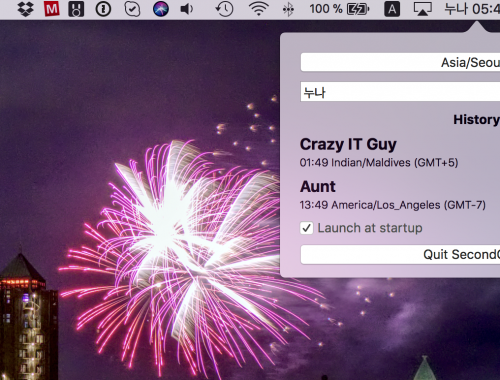Open the 1Password menu bar icon
Image resolution: width=500 pixels, height=380 pixels.
pos(103,9)
